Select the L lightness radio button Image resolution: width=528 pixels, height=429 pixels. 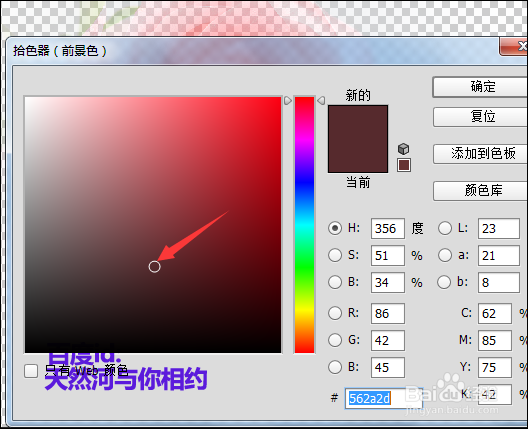tap(445, 228)
